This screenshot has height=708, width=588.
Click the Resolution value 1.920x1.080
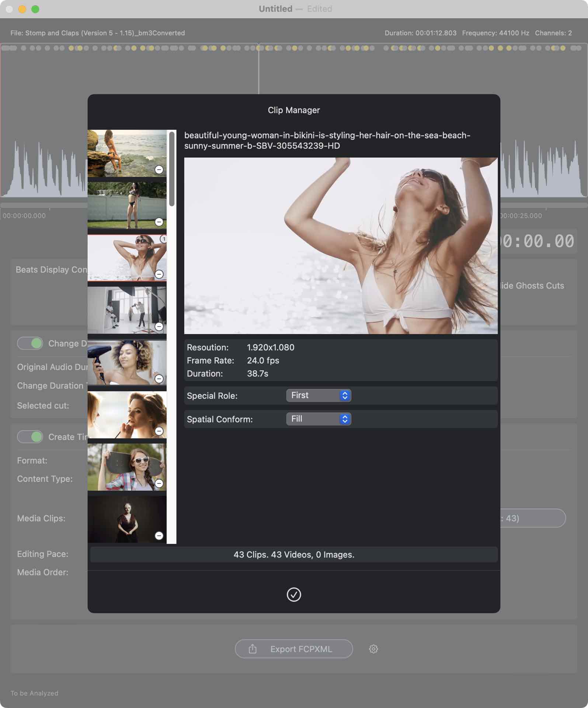pyautogui.click(x=271, y=347)
